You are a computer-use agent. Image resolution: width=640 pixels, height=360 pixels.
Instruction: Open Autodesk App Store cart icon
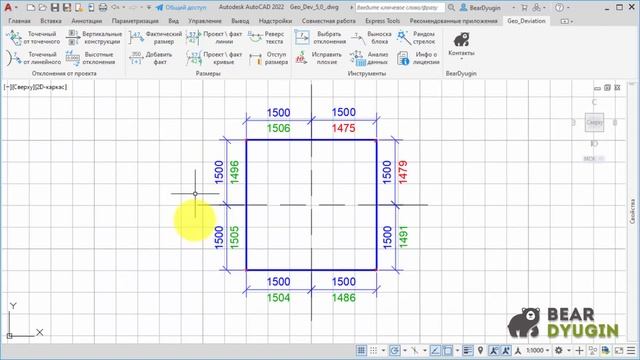524,7
